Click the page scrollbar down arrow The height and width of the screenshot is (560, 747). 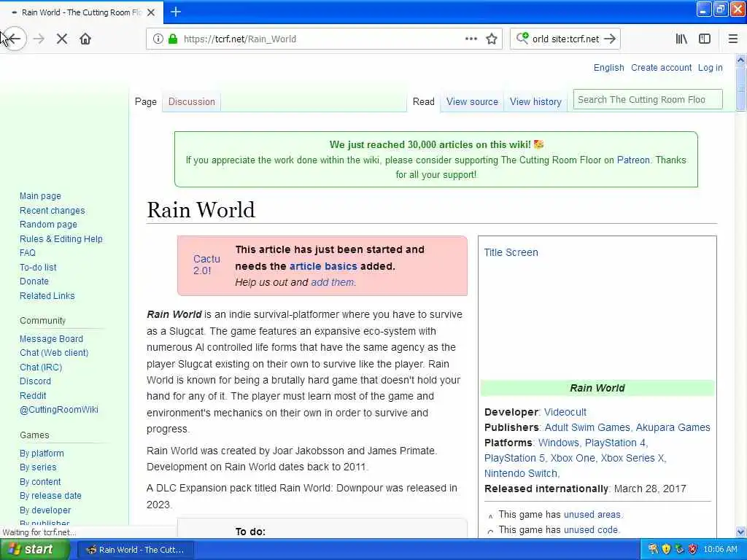(x=741, y=532)
